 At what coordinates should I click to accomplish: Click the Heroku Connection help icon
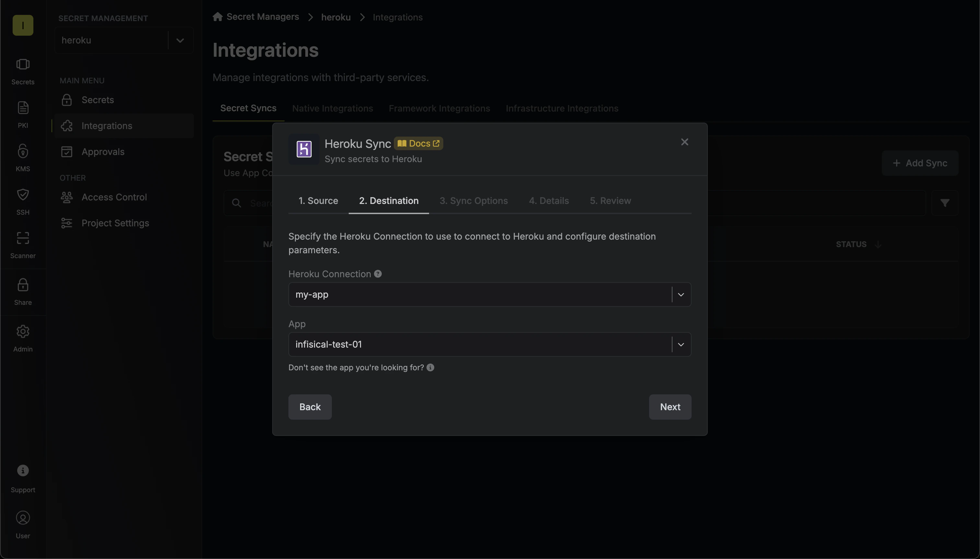(378, 274)
